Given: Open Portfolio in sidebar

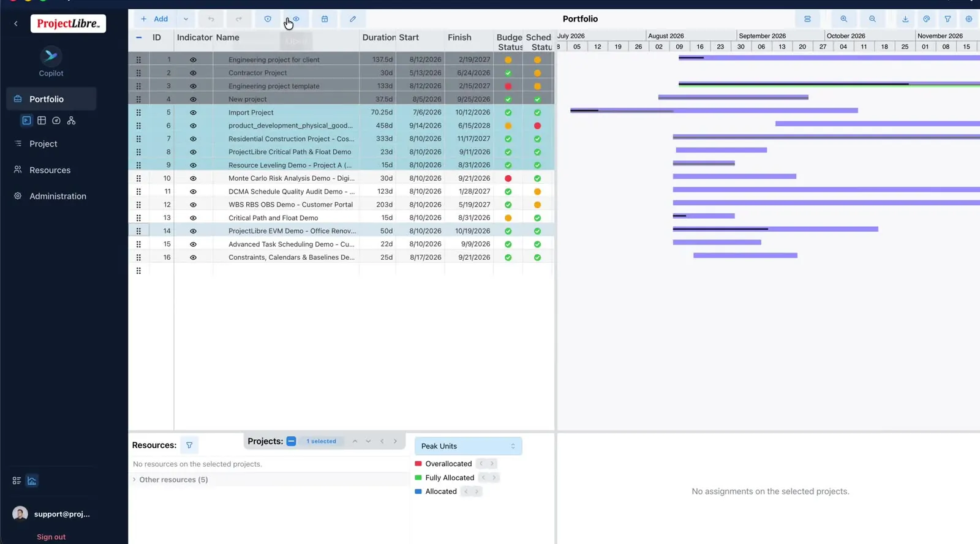Looking at the screenshot, I should (51, 99).
